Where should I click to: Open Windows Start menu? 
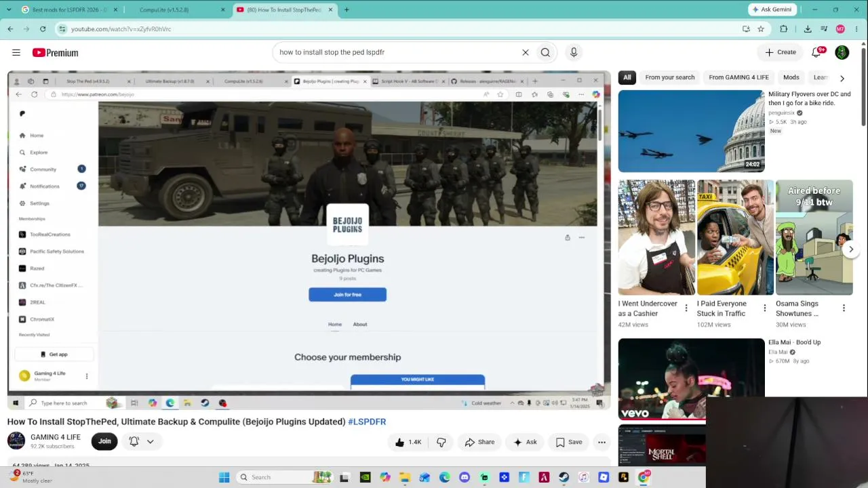[x=224, y=477]
